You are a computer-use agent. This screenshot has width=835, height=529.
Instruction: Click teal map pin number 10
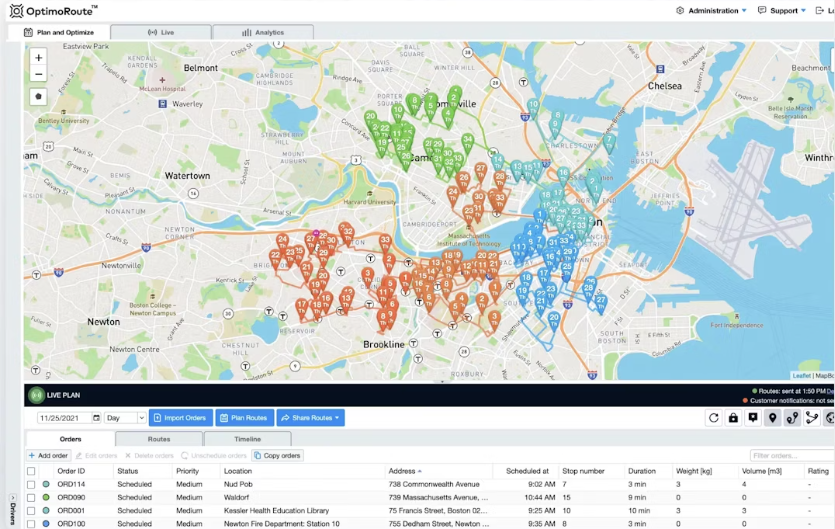533,108
